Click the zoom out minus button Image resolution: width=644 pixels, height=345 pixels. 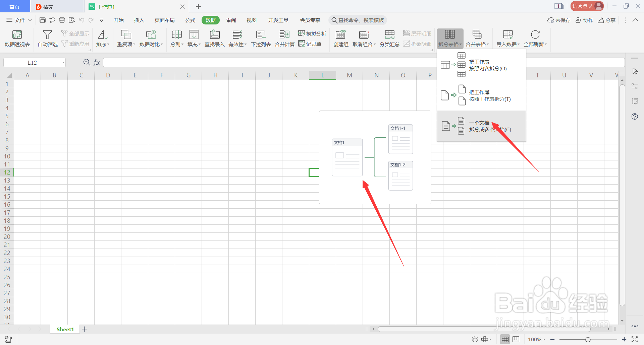pyautogui.click(x=552, y=339)
